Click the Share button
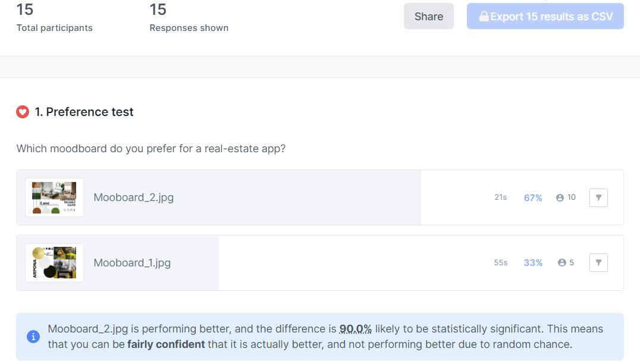 428,16
